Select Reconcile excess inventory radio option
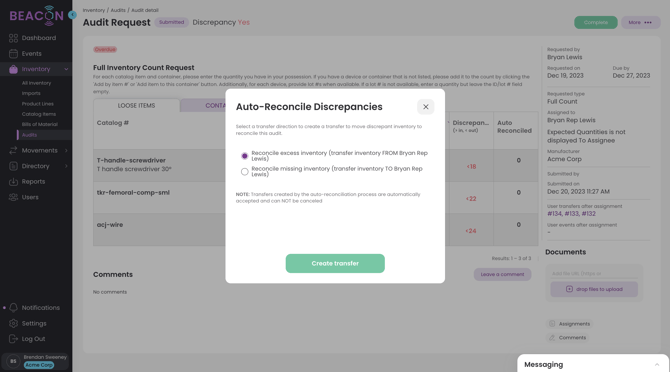Viewport: 670px width, 372px height. click(x=244, y=156)
